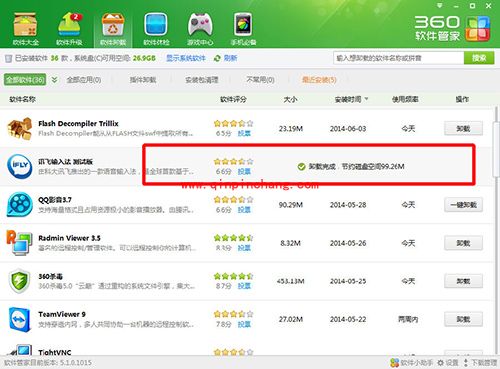Image resolution: width=500 pixels, height=369 pixels.
Task: Uninstall Flash Decompiler Trillix with 卸载 button
Action: coord(463,128)
